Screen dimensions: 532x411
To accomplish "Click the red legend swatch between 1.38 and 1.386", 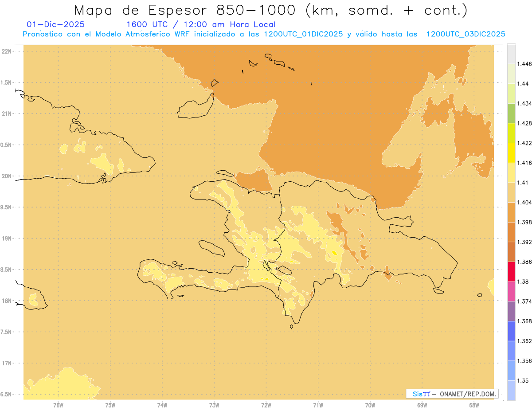I will coord(511,271).
